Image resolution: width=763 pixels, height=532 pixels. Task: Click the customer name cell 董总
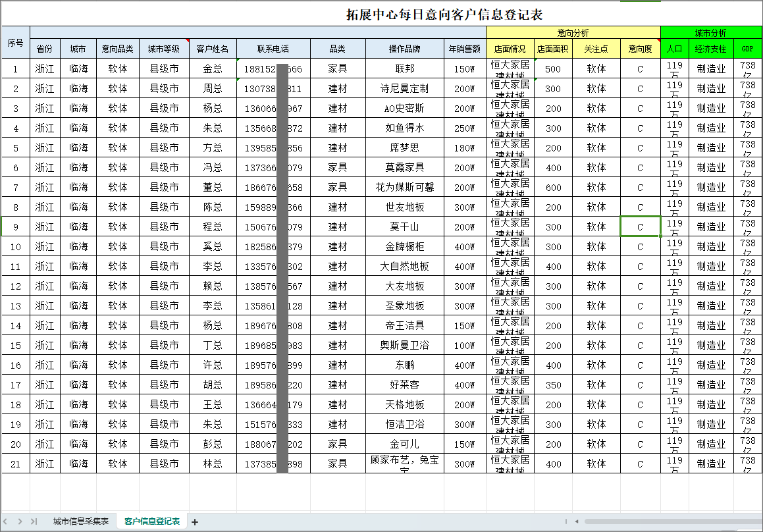[213, 187]
